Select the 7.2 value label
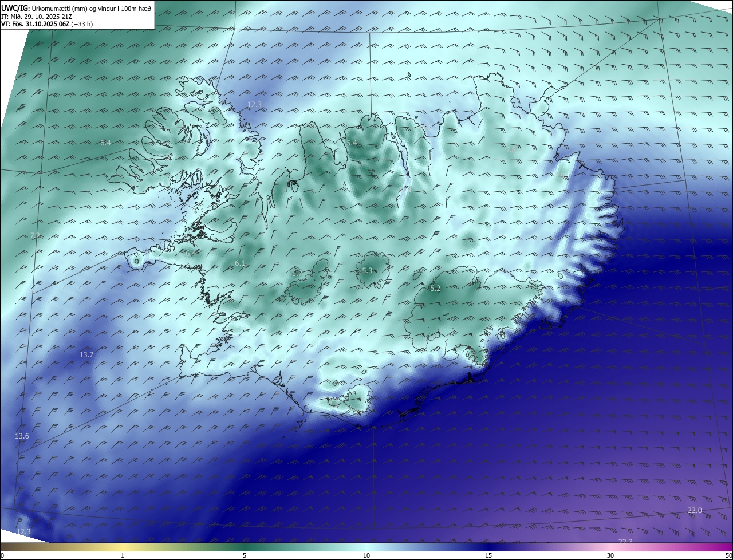Image resolution: width=733 pixels, height=560 pixels. [x=35, y=236]
